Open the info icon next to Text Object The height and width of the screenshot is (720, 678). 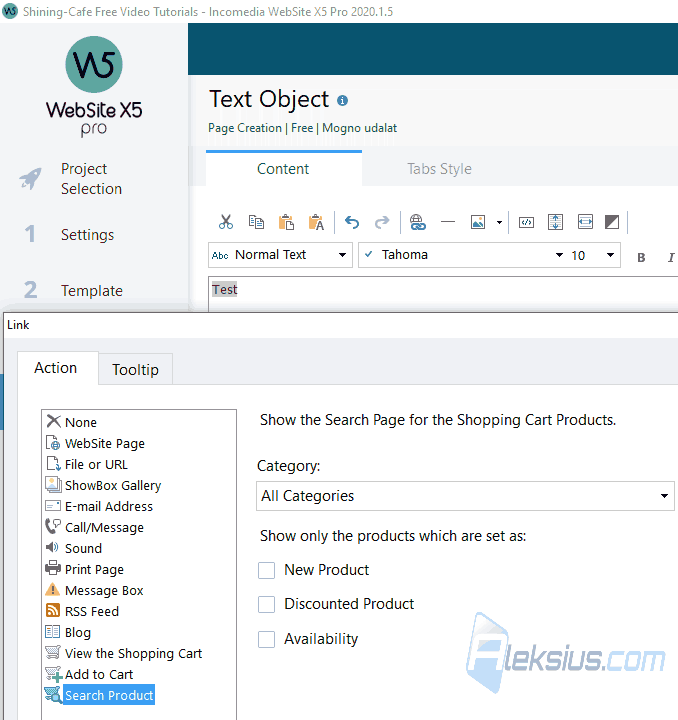[x=342, y=101]
